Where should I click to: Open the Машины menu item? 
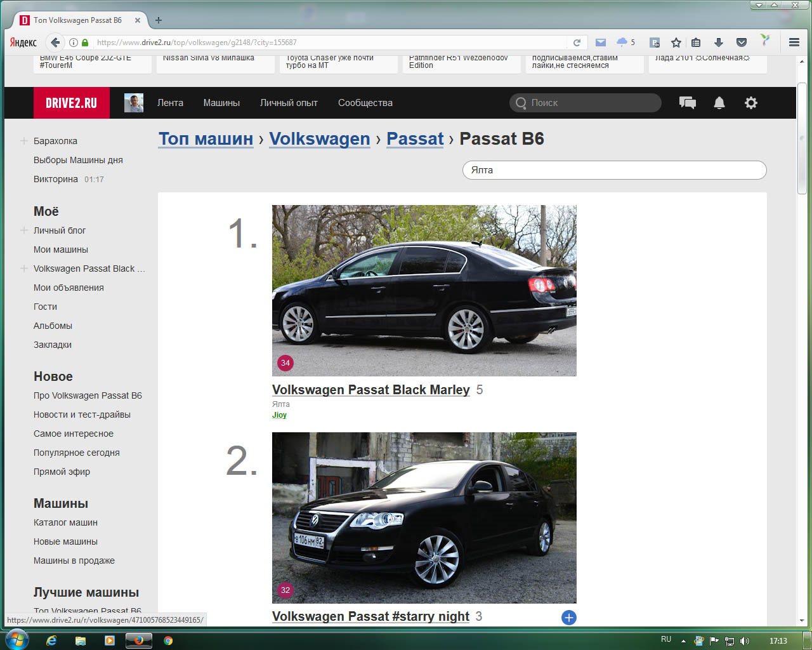pyautogui.click(x=221, y=103)
